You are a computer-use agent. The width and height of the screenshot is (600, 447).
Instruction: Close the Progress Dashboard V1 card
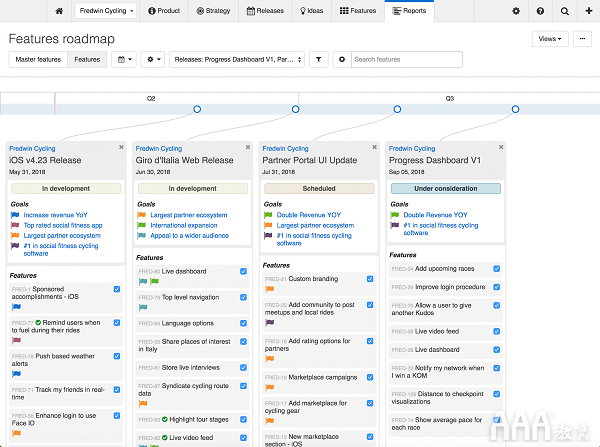pos(501,147)
